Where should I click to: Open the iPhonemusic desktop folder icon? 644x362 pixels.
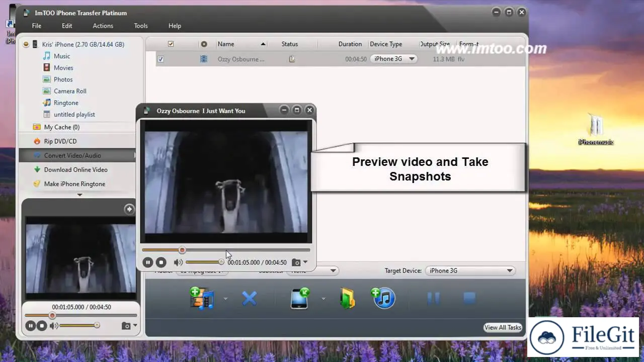point(596,130)
